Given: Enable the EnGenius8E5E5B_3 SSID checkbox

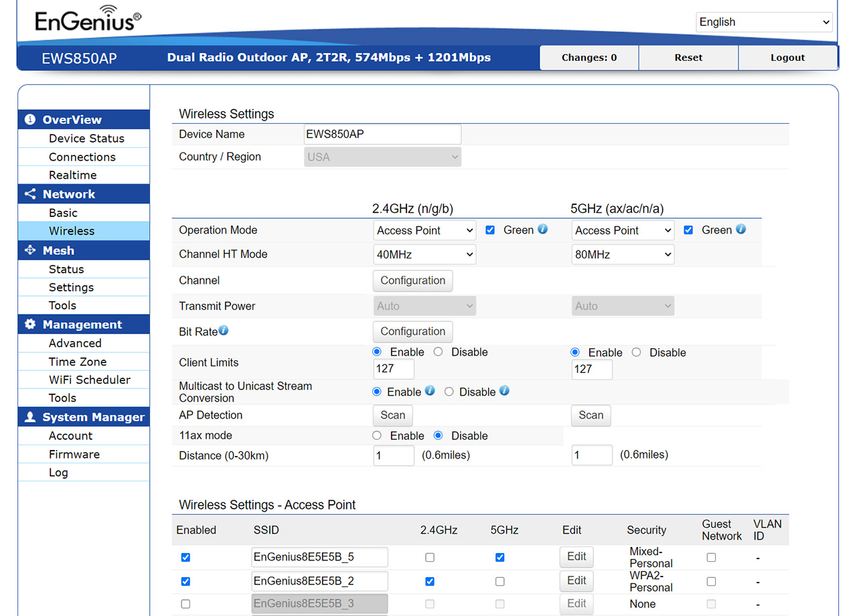Looking at the screenshot, I should (x=185, y=604).
